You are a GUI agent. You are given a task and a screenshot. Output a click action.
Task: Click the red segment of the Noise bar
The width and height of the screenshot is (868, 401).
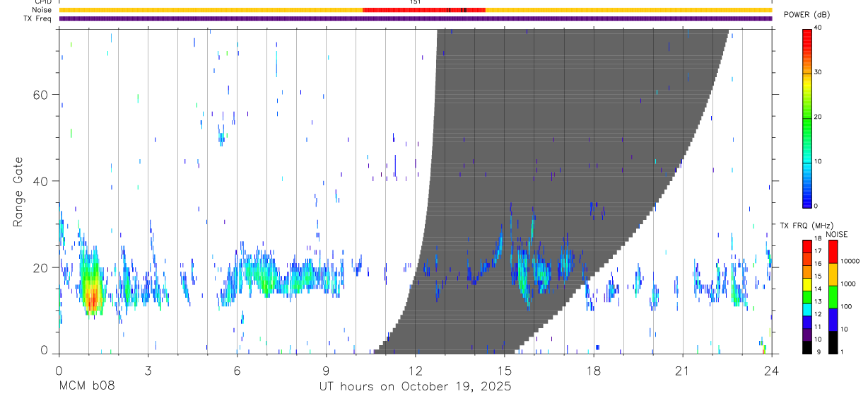(x=424, y=10)
